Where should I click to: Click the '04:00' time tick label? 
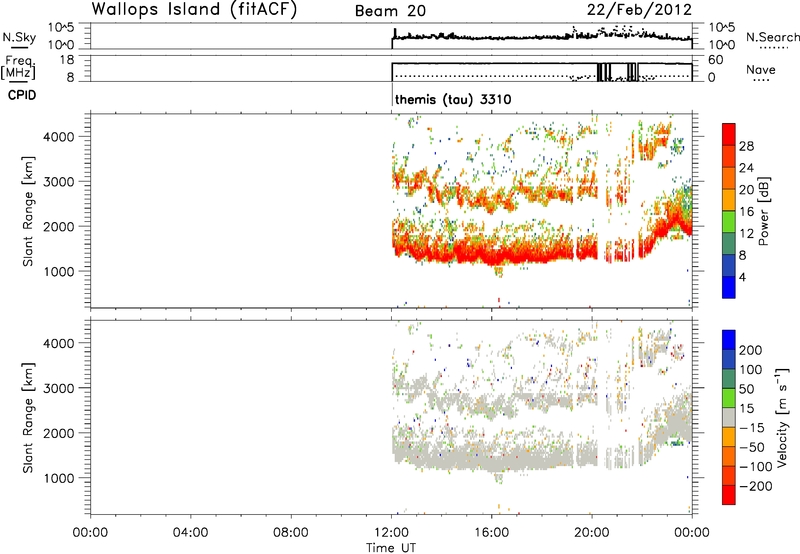tap(190, 533)
